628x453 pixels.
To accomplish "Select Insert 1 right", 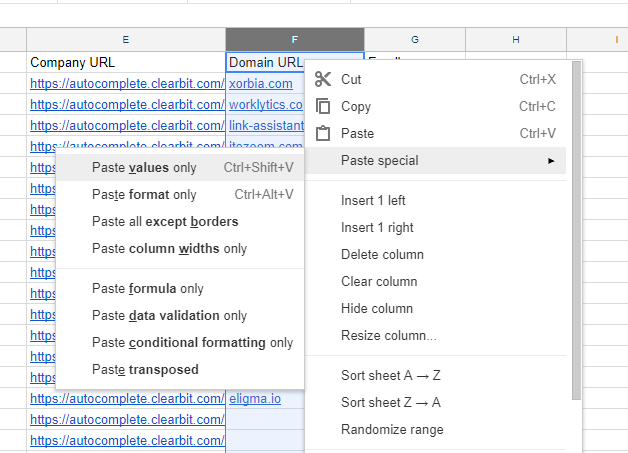I will [435, 228].
